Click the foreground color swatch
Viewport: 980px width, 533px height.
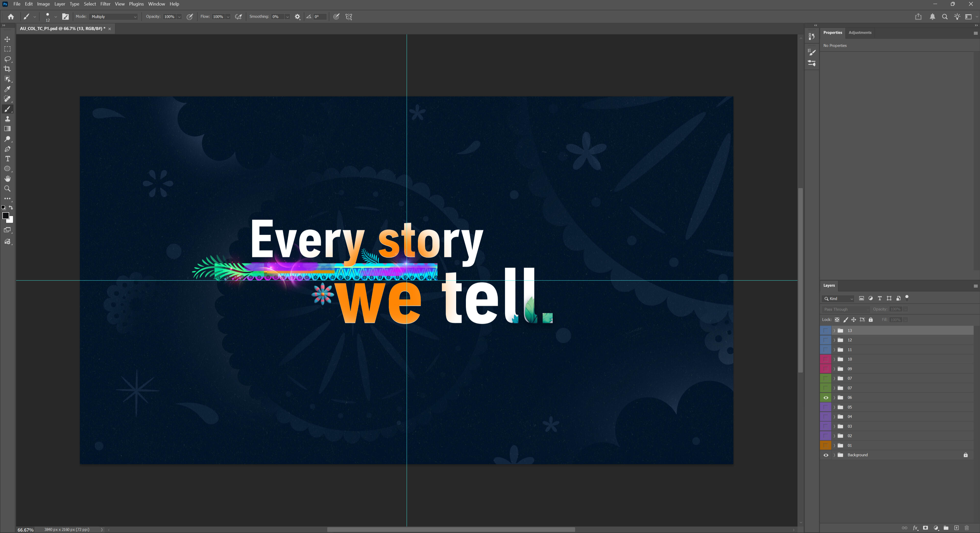6,216
